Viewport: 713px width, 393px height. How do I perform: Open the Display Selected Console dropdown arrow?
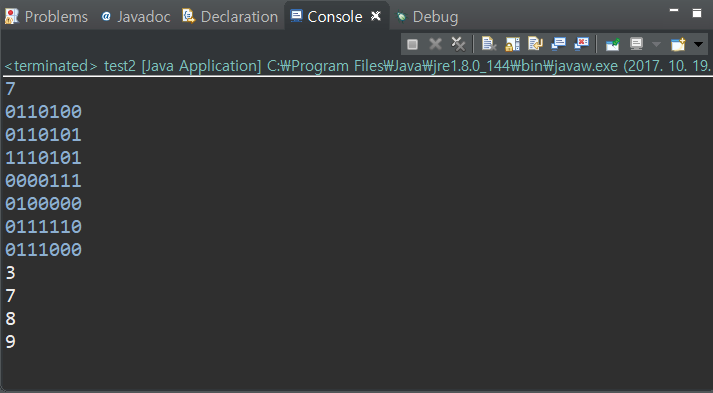(656, 44)
